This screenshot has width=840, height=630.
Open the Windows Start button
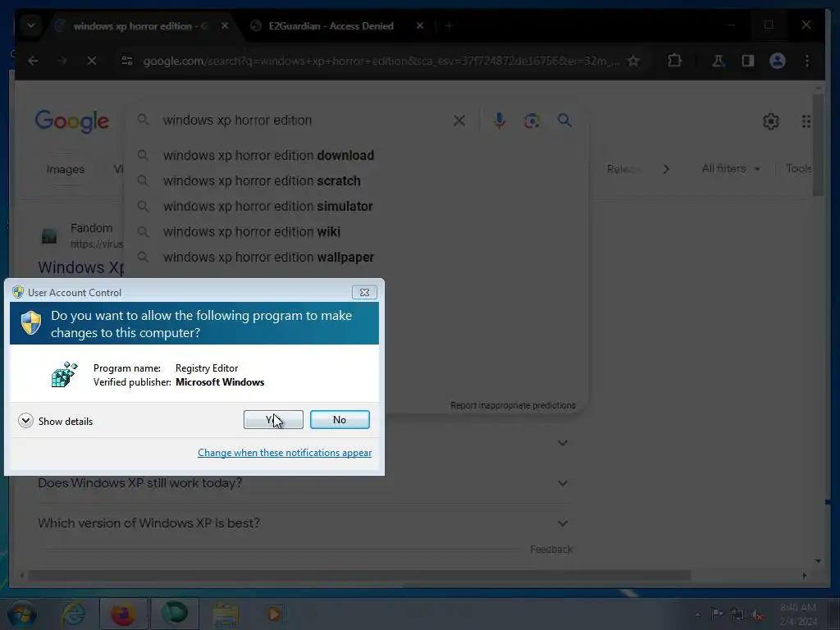(x=22, y=614)
